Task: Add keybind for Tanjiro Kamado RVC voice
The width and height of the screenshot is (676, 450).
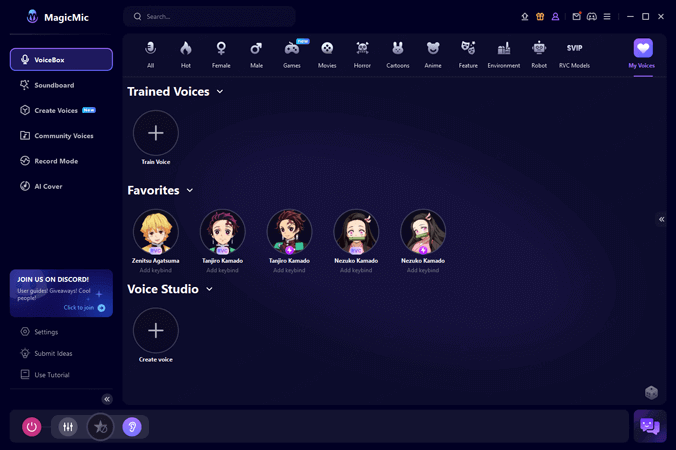Action: (x=222, y=270)
